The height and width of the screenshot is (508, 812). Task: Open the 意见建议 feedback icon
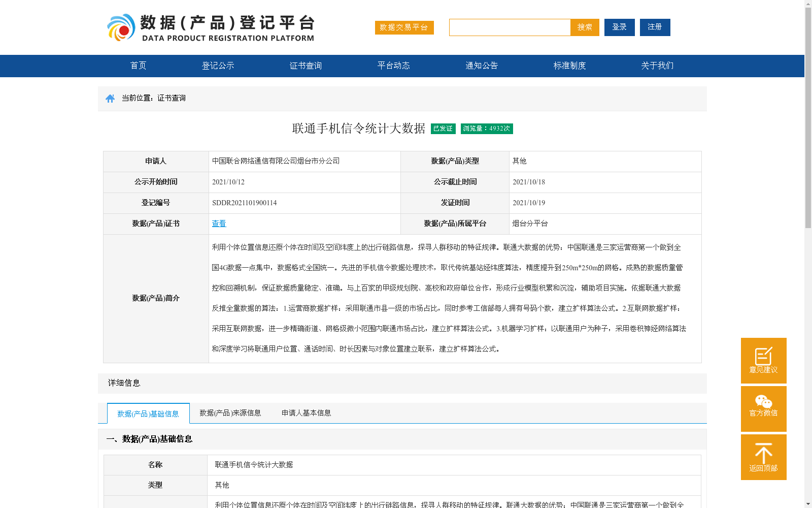764,360
